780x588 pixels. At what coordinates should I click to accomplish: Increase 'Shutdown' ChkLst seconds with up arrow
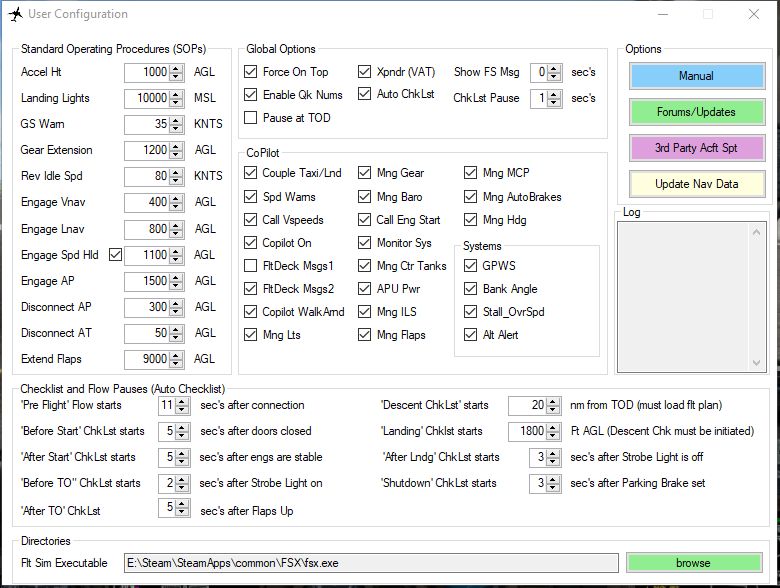pyautogui.click(x=553, y=480)
